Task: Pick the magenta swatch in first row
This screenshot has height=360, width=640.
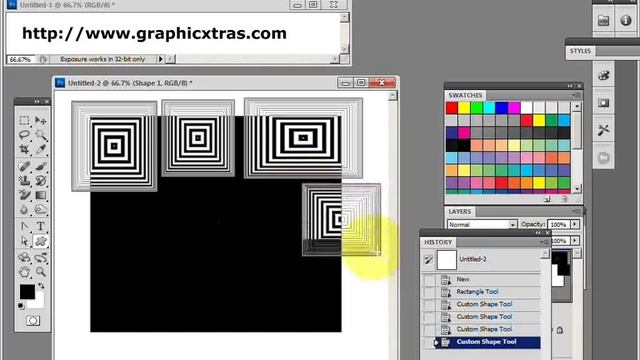Action: pyautogui.click(x=514, y=108)
